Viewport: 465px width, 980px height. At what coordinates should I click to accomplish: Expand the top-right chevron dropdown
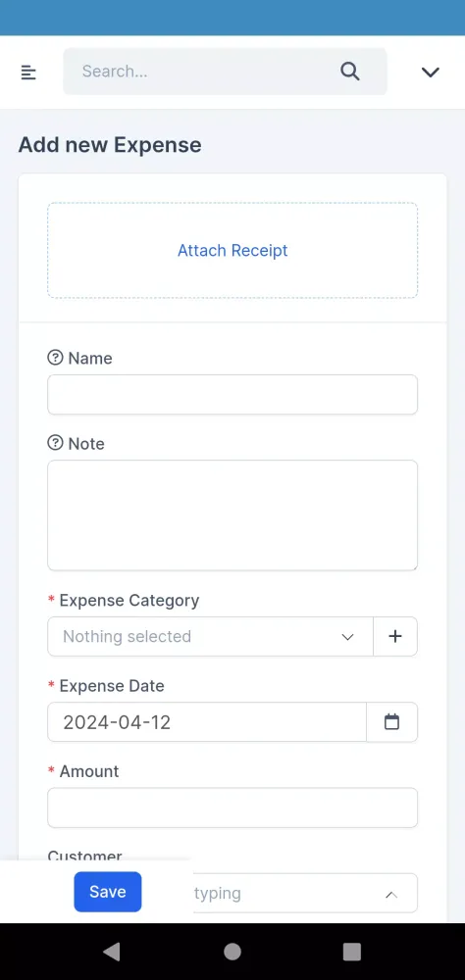(430, 72)
